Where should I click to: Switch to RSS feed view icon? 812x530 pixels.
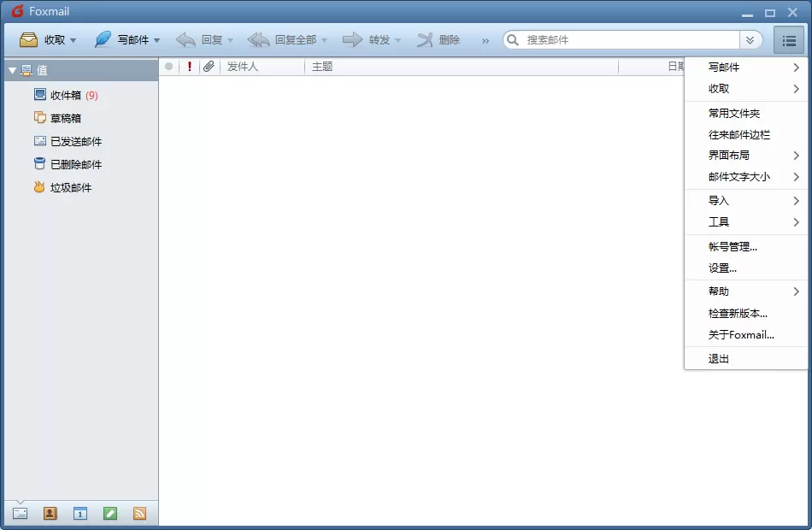pyautogui.click(x=140, y=514)
